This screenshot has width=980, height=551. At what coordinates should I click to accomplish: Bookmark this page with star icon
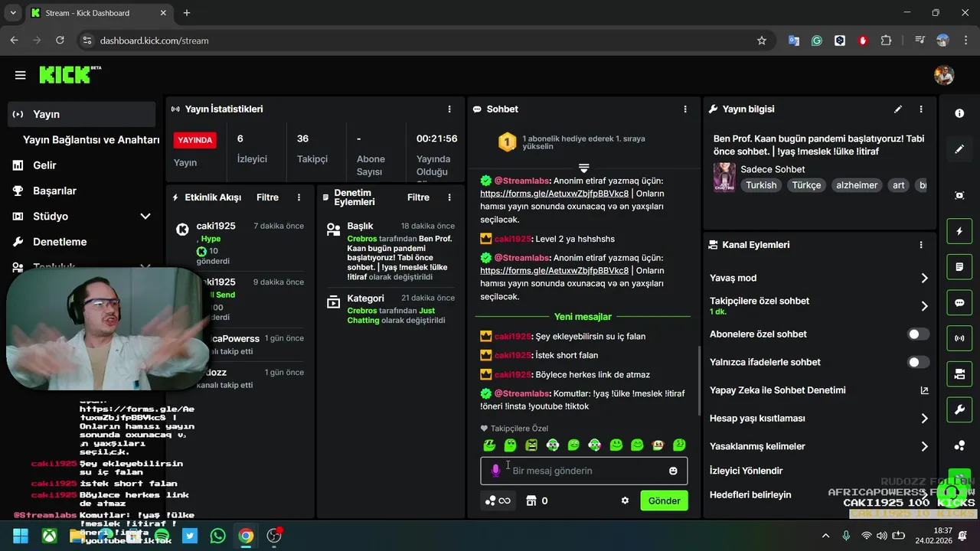(762, 41)
